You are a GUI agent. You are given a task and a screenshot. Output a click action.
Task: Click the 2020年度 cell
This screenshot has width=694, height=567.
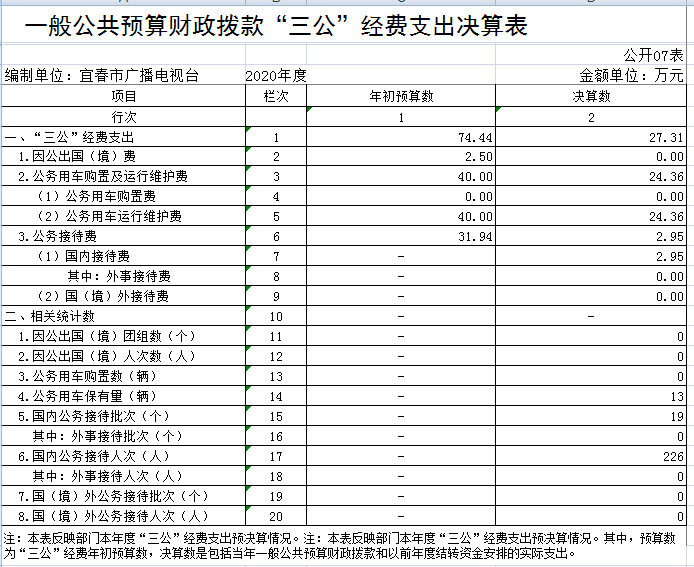coord(276,76)
